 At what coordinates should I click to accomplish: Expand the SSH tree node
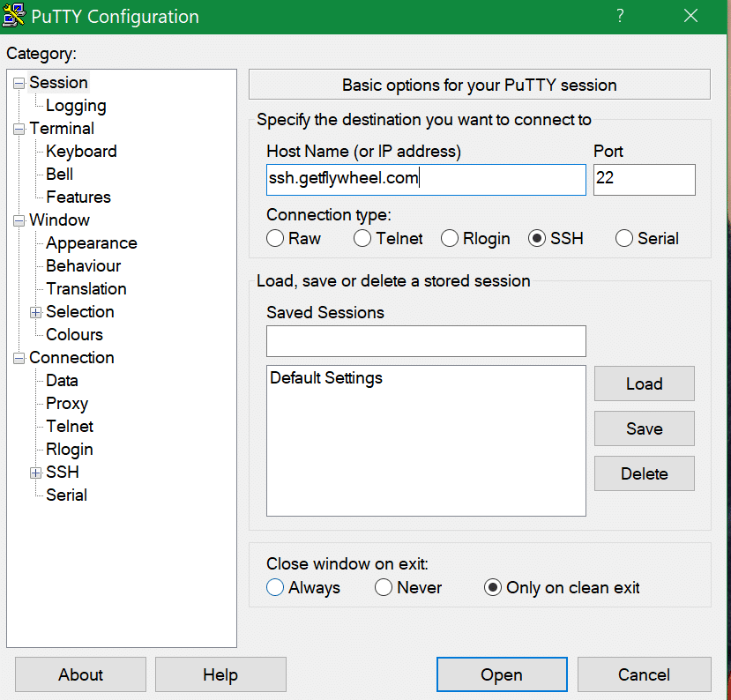click(35, 473)
